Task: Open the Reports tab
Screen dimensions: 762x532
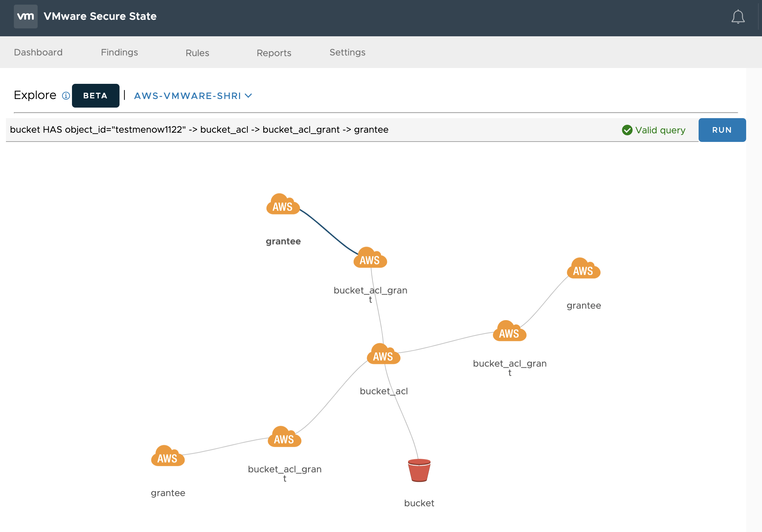Action: [274, 53]
